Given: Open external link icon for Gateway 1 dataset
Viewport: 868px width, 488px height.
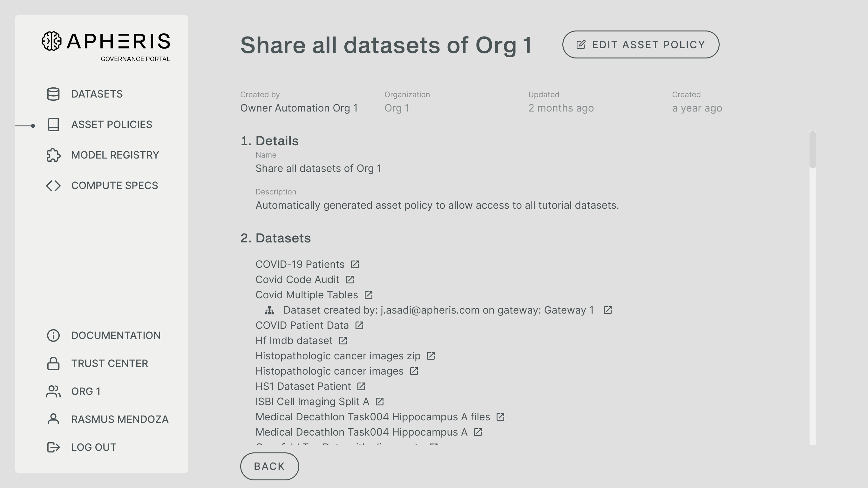Looking at the screenshot, I should click(x=607, y=310).
